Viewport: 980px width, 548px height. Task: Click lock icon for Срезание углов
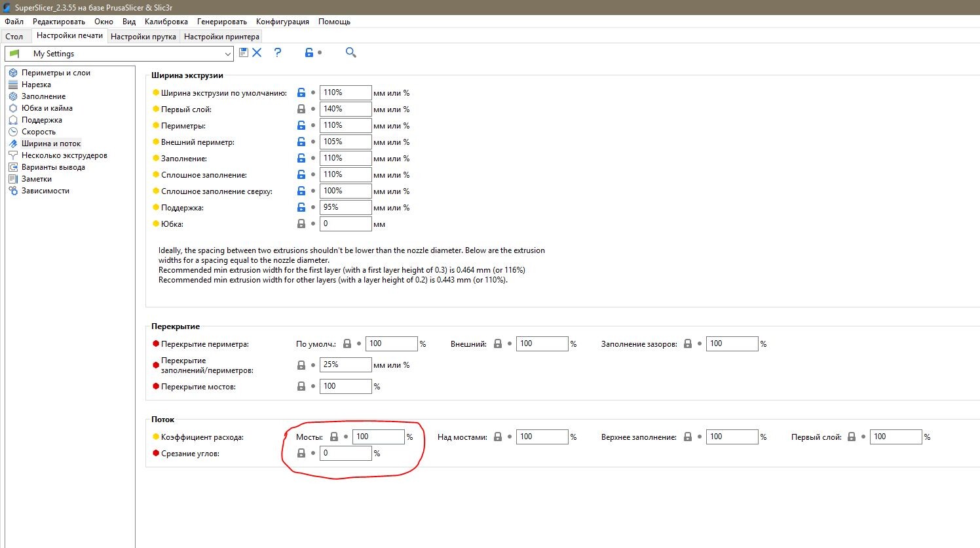301,454
